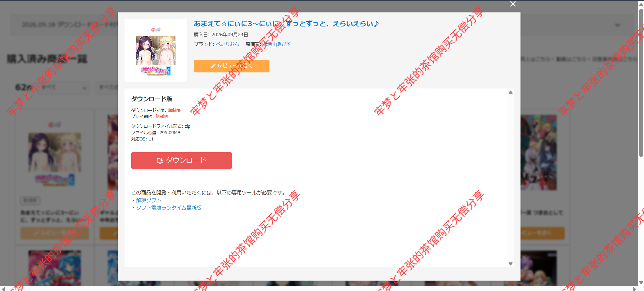Click the page vertical scrollbar thumb
The image size is (644, 291).
click(641, 82)
